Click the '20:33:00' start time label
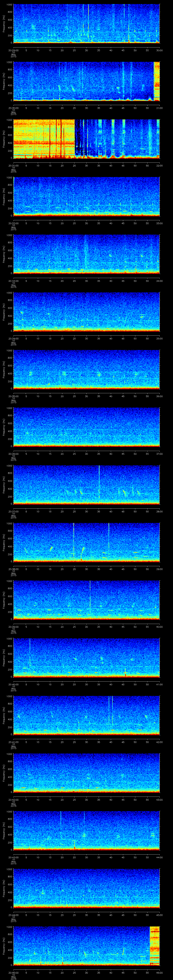The height and width of the screenshot is (980, 173). (x=13, y=281)
